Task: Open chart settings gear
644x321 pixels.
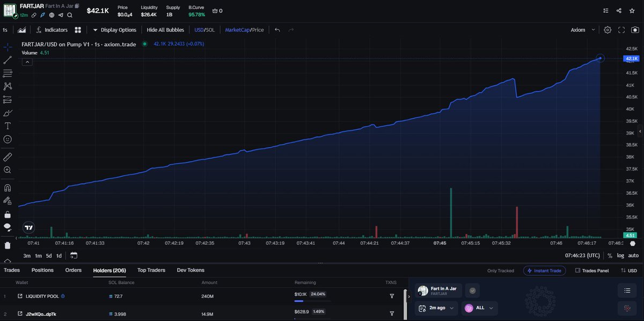Action: 608,30
